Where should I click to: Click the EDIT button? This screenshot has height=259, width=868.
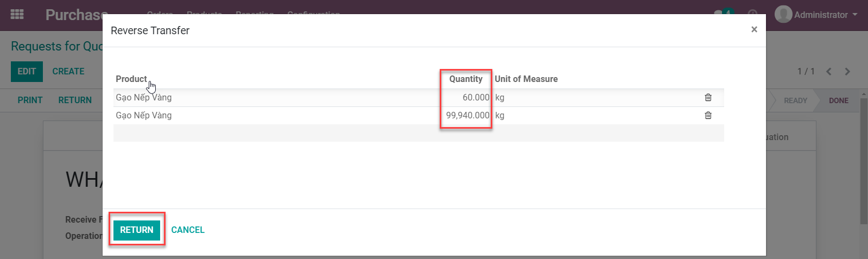[27, 72]
